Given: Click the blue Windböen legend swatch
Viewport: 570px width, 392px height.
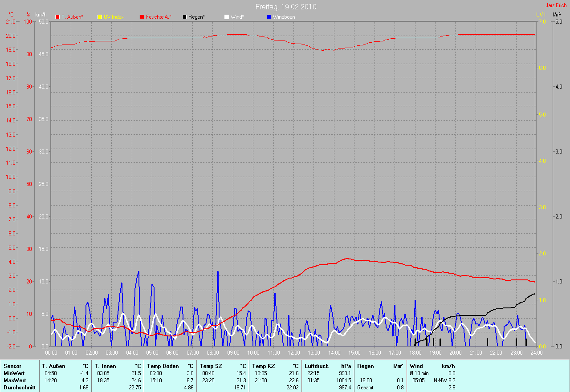Looking at the screenshot, I should [269, 17].
